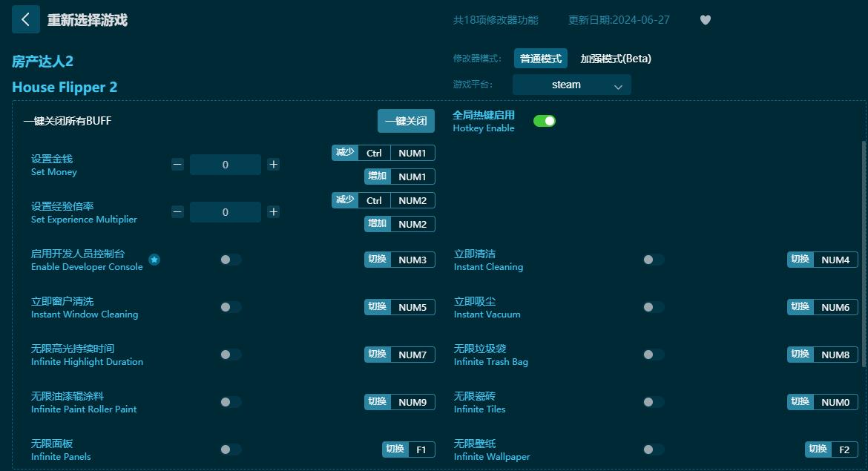Click the star badge beside Enable Developer Console
This screenshot has width=868, height=471.
[x=154, y=260]
